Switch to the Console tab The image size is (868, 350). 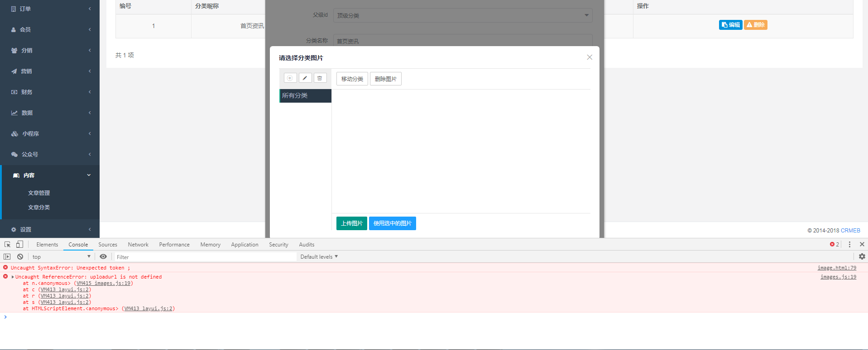click(x=78, y=245)
